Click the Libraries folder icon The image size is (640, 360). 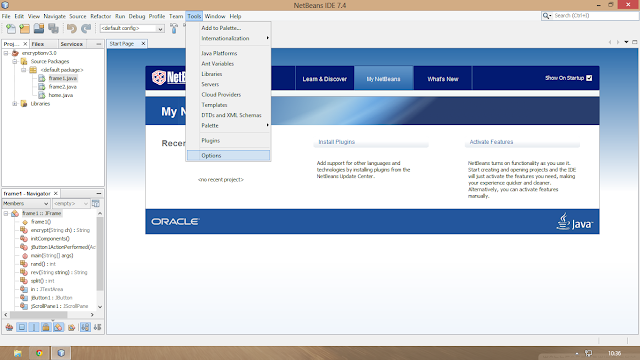tap(24, 104)
